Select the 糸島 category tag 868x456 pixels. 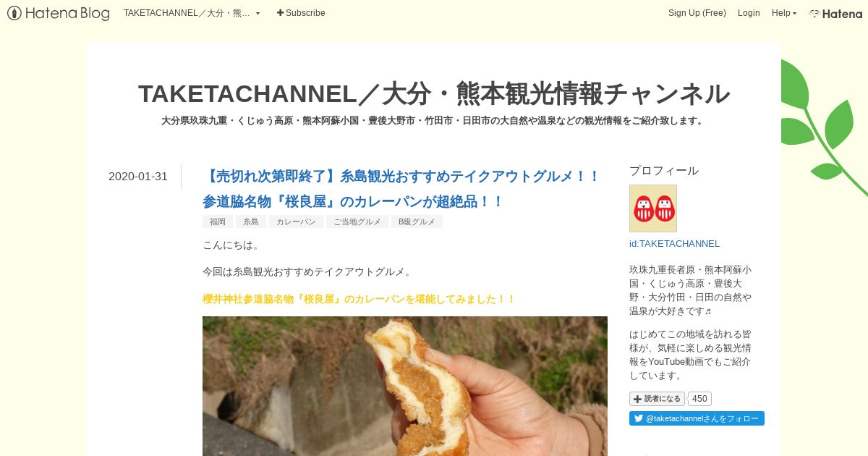(x=251, y=221)
